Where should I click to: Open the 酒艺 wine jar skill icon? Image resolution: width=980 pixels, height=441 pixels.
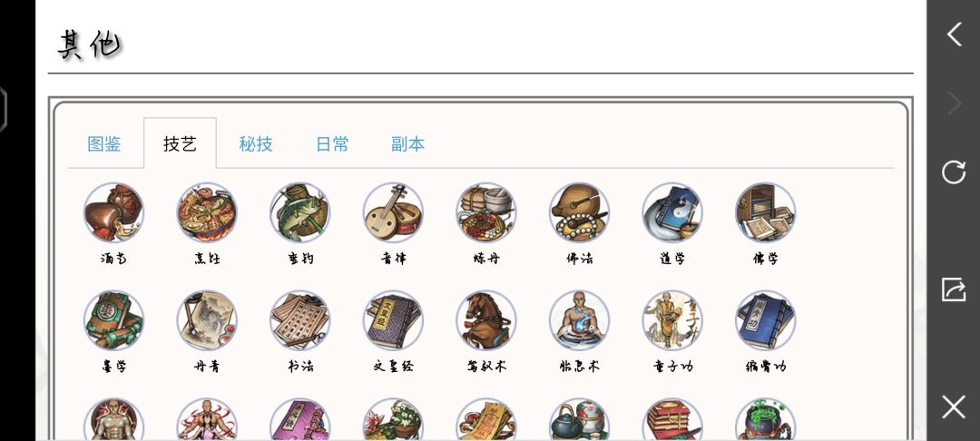coord(113,212)
